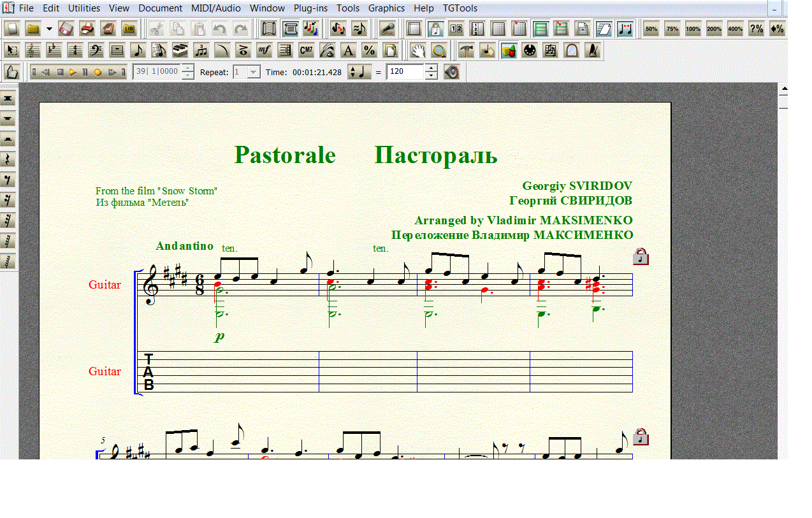This screenshot has width=812, height=518.
Task: Click the tempo field showing 120
Action: [x=405, y=72]
